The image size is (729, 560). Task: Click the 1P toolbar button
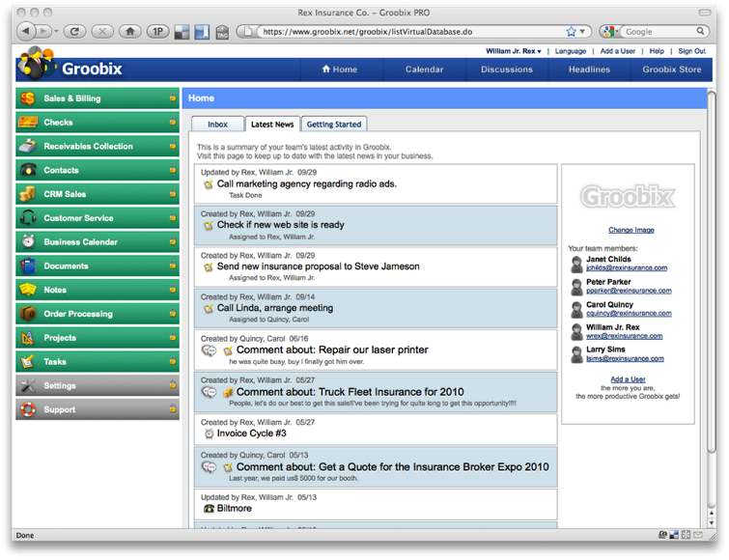158,31
